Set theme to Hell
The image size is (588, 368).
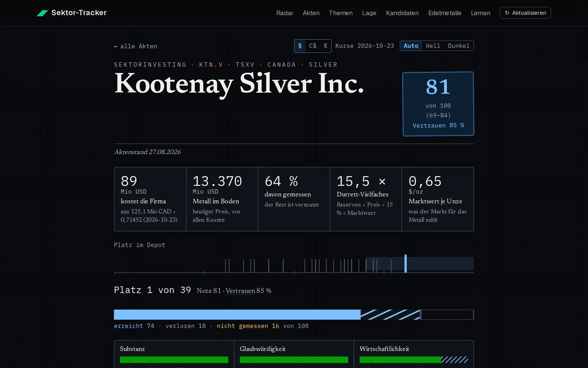(433, 46)
